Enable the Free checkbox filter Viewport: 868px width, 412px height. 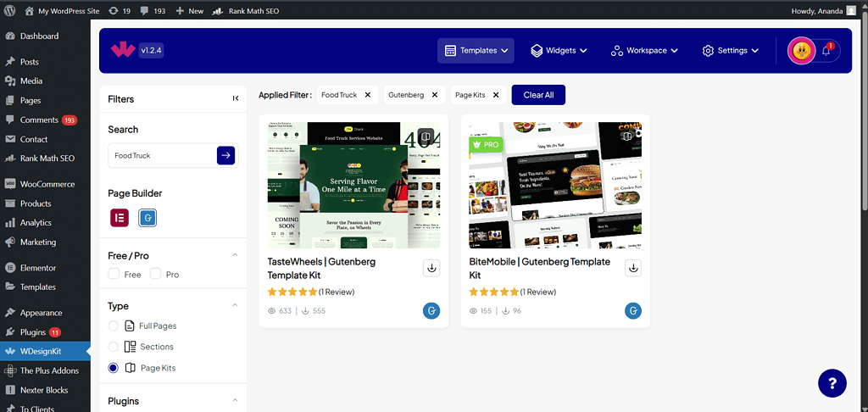coord(114,275)
